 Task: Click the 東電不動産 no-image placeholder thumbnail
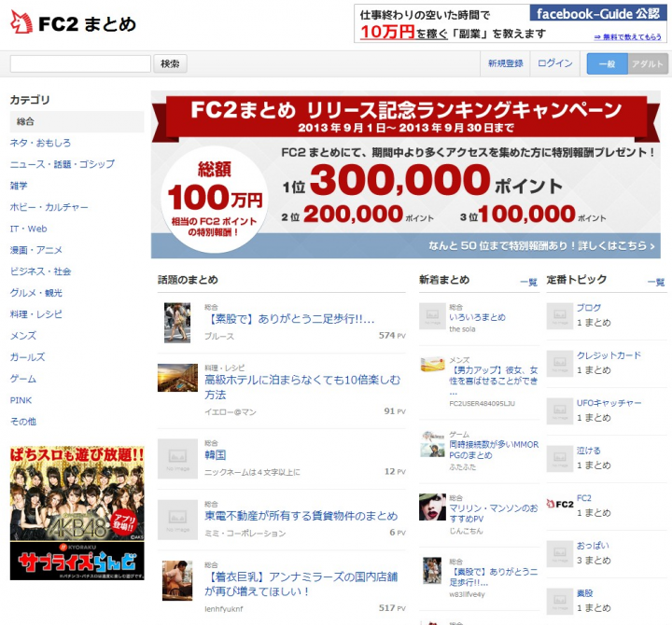pyautogui.click(x=177, y=520)
